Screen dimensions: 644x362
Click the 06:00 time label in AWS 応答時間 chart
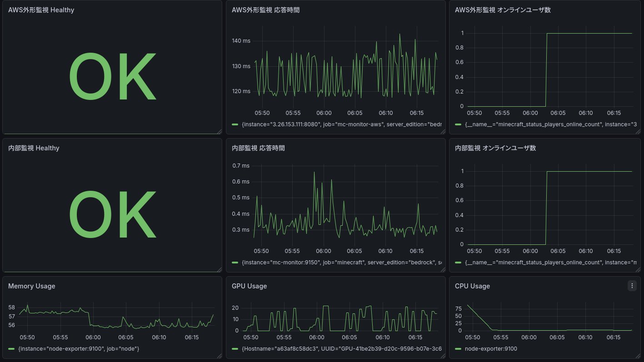click(324, 113)
